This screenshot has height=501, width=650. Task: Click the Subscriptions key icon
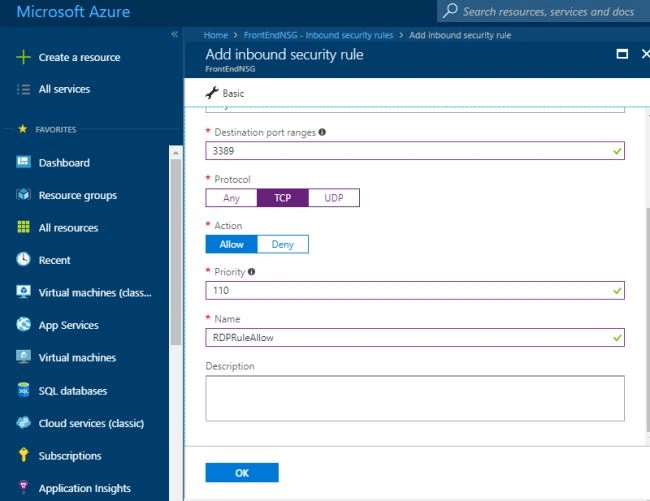(x=23, y=455)
